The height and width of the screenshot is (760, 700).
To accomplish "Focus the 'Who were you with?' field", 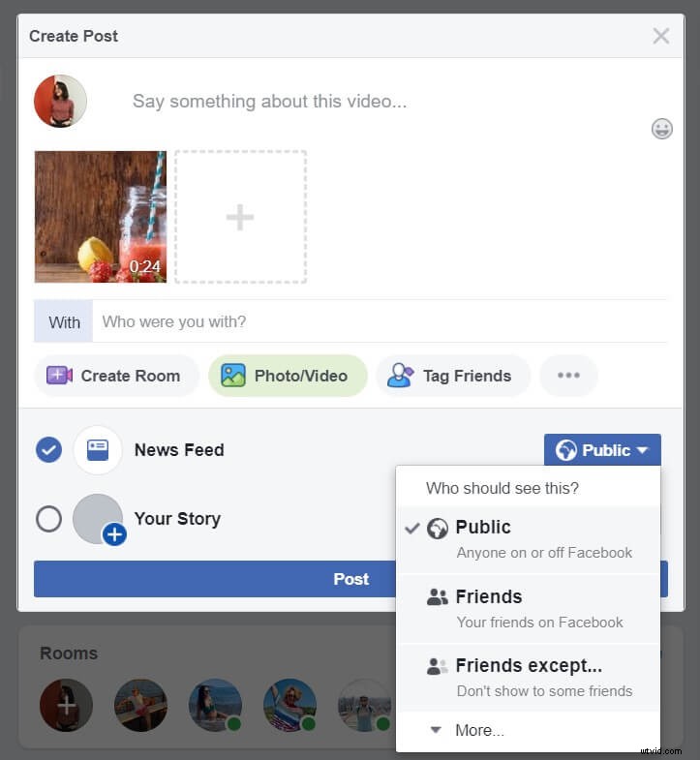I will coord(380,321).
